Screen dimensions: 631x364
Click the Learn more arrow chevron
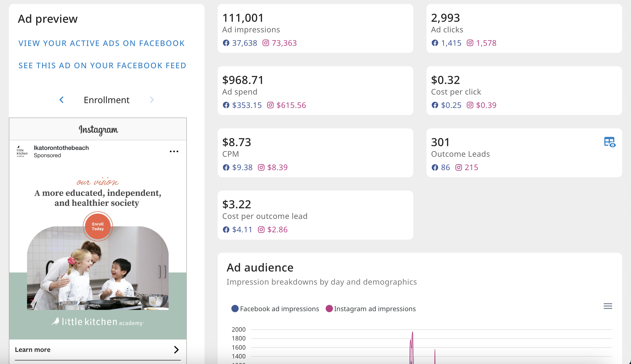[176, 350]
